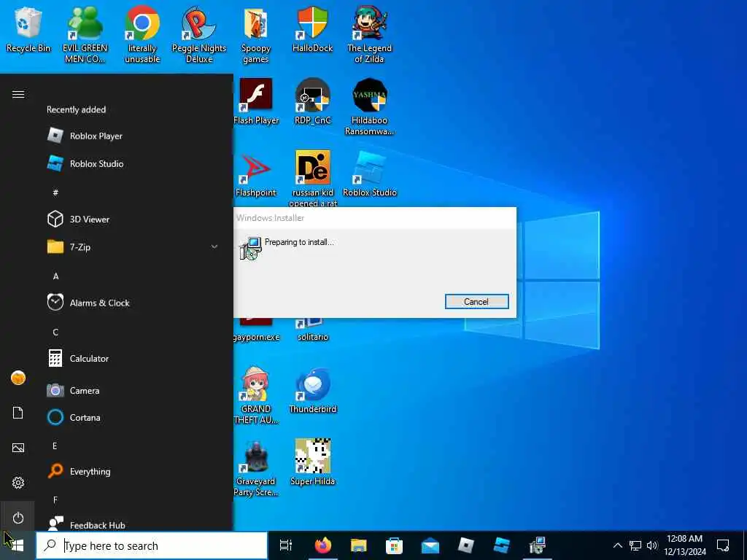Screen dimensions: 747x560
Task: Open the user account avatar in Start
Action: click(x=18, y=378)
